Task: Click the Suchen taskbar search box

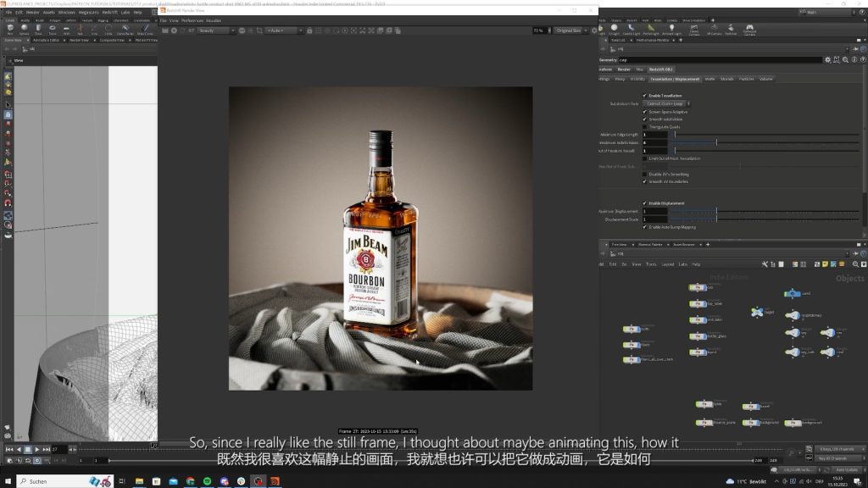Action: [x=65, y=481]
